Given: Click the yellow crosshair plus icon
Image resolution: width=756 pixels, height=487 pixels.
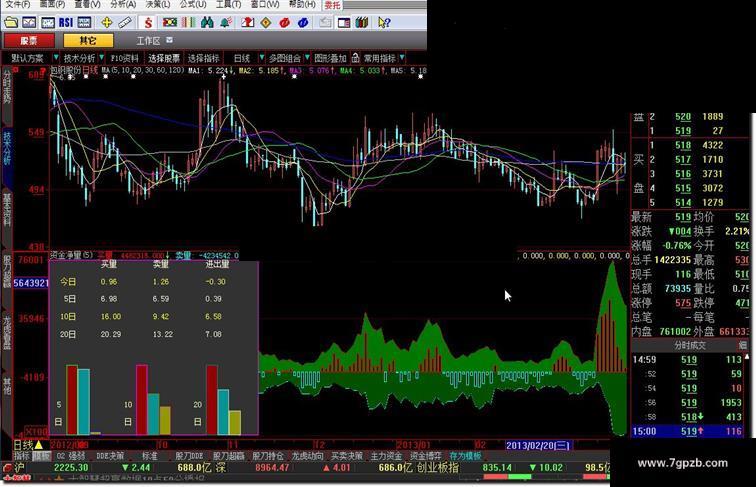Looking at the screenshot, I should click(107, 23).
